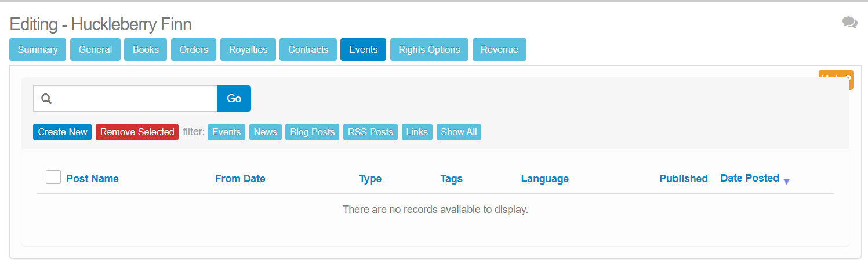Open the Rights Options tab
The image size is (868, 260).
pos(430,49)
